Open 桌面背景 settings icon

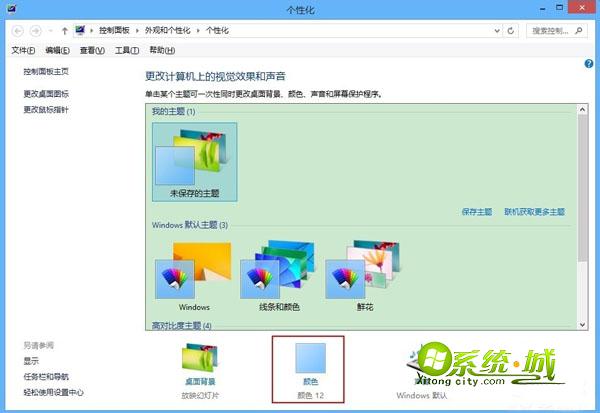200,359
